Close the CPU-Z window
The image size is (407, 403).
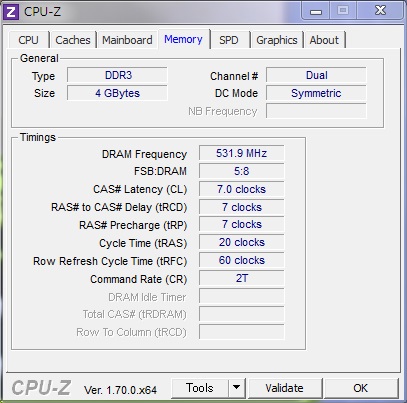click(x=380, y=11)
